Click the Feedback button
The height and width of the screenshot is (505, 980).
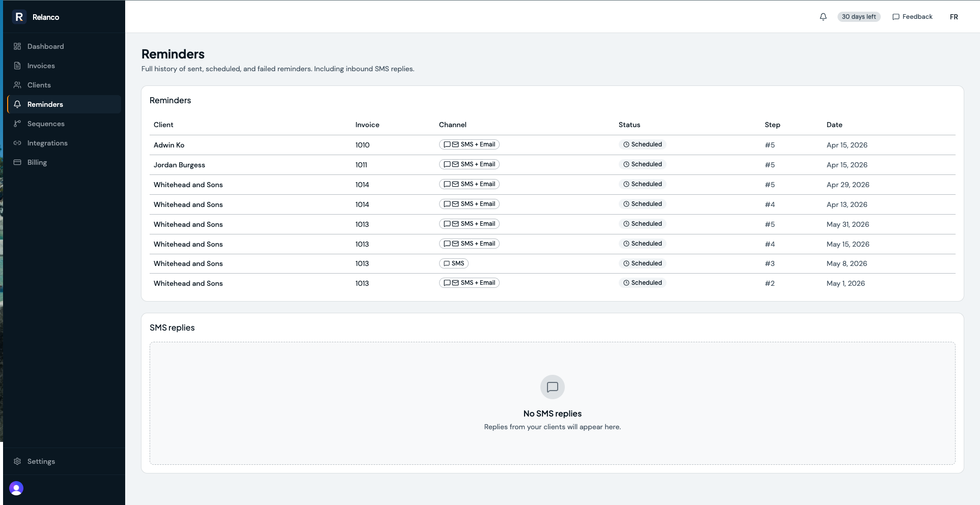pyautogui.click(x=912, y=17)
